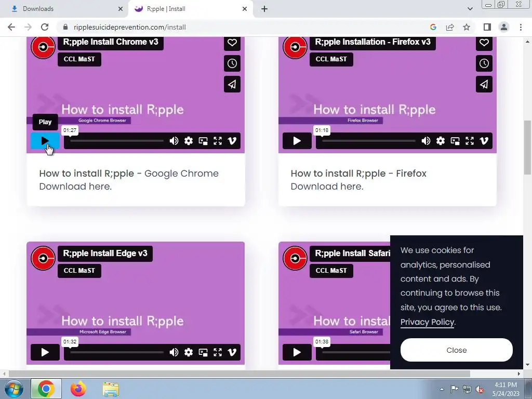Open the Chrome three-dot menu
This screenshot has height=399, width=532.
coord(521,27)
